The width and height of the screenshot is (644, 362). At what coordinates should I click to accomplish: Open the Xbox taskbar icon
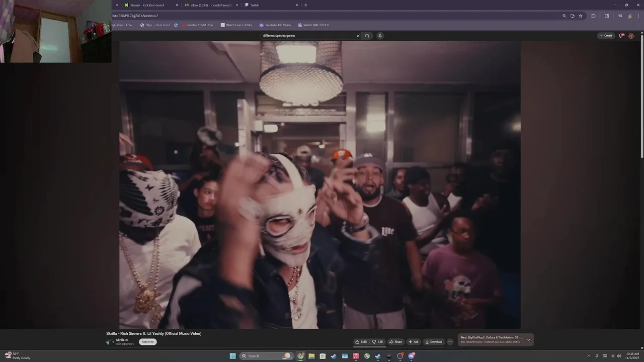(367, 356)
